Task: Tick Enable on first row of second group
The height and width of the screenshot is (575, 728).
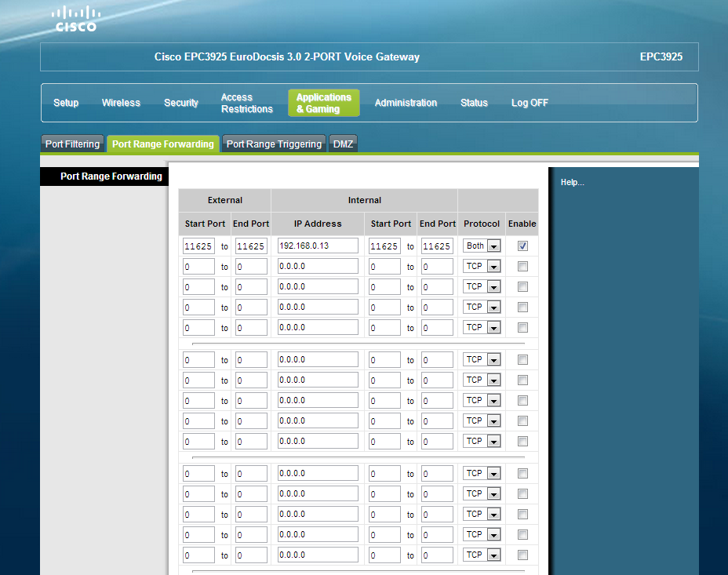Action: click(522, 359)
